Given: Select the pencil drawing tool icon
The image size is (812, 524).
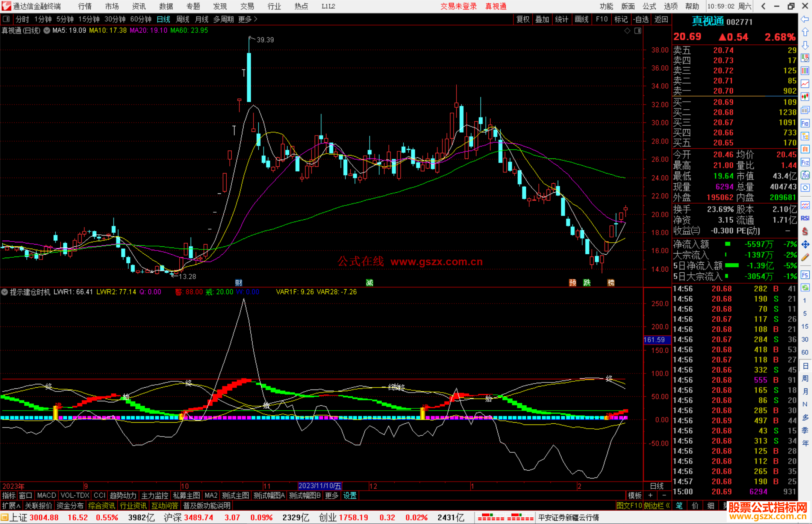Looking at the screenshot, I should coord(805,257).
